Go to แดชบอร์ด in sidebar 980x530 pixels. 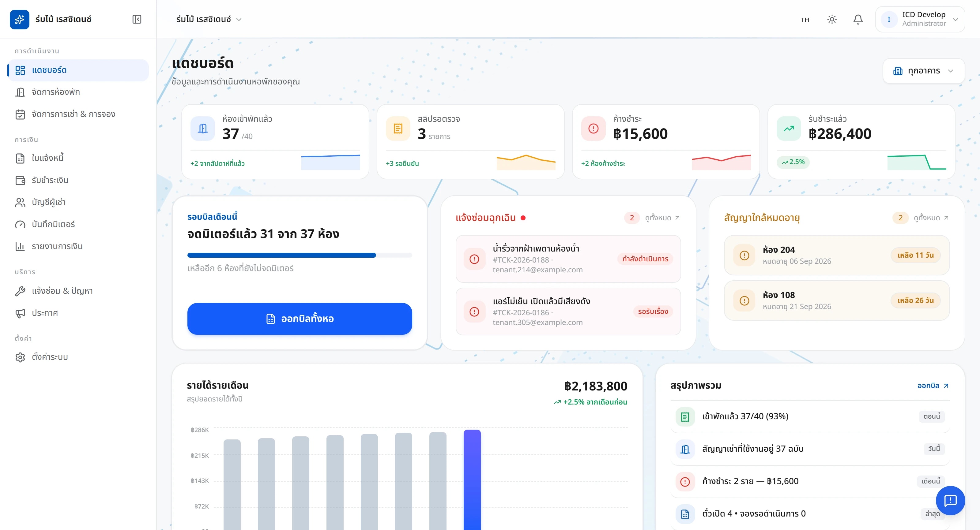click(78, 70)
